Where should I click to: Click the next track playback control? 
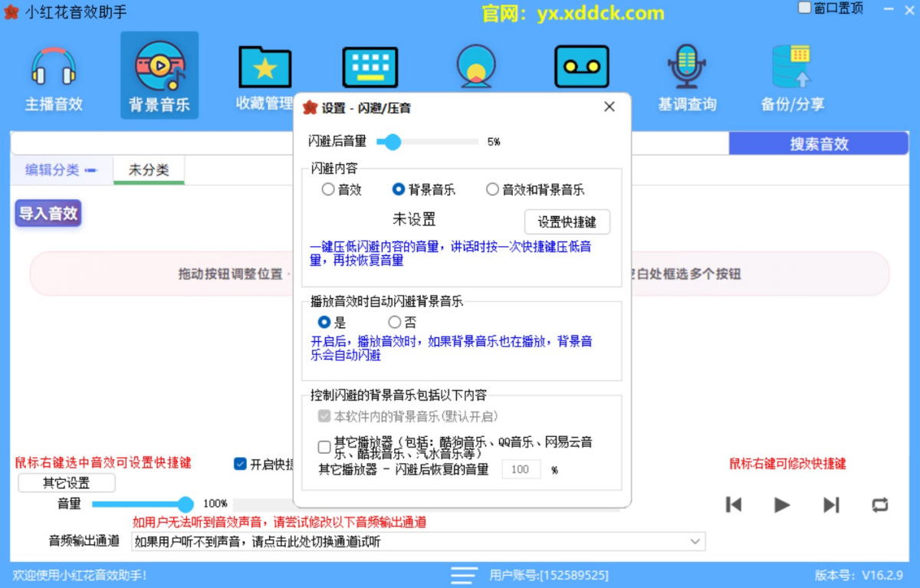[x=830, y=504]
